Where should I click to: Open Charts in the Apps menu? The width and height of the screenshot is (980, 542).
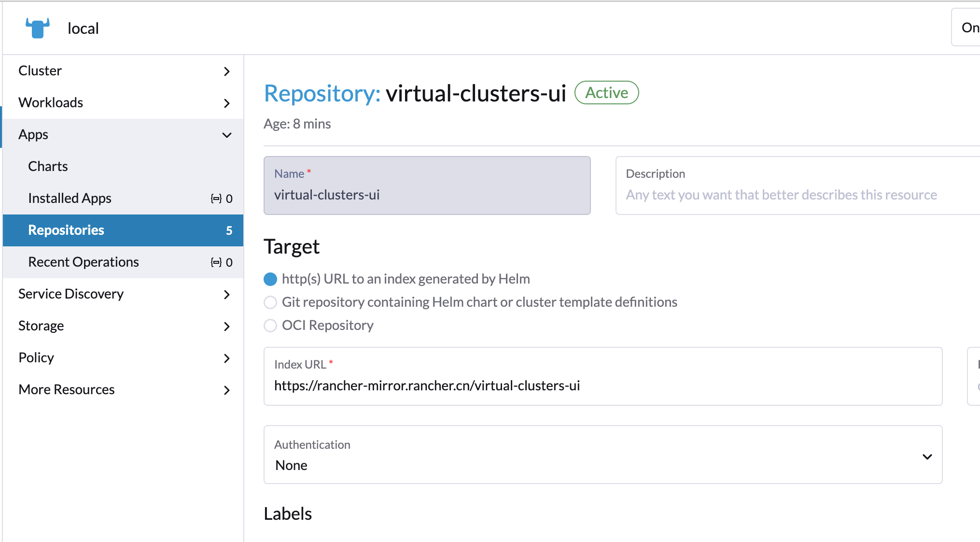coord(48,166)
